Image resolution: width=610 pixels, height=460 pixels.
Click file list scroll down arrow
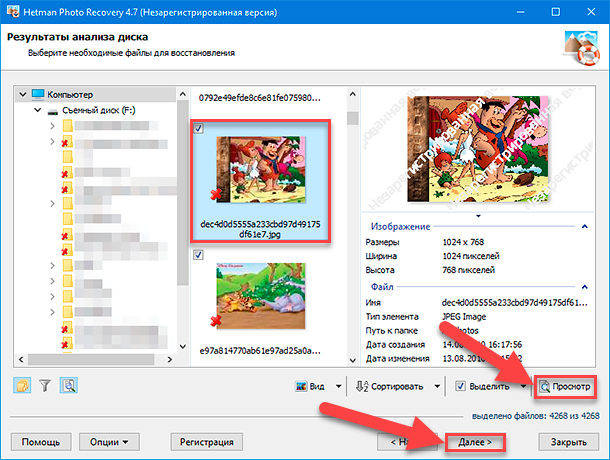point(352,360)
